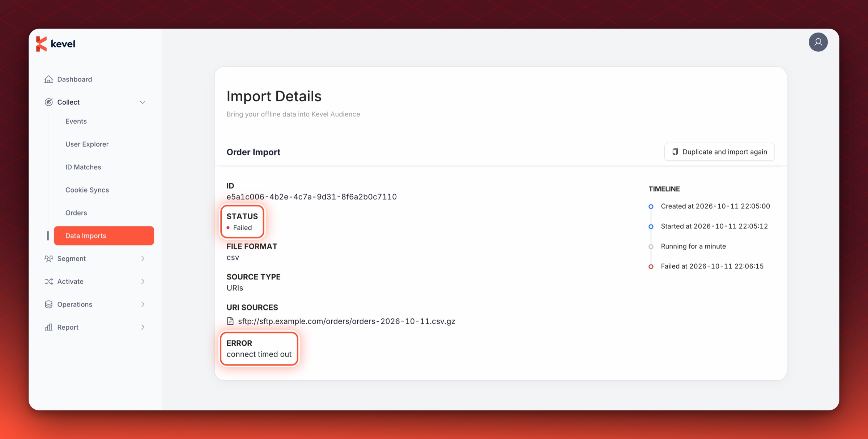Click Failed at 2026-10-11 22:06:15 text
The height and width of the screenshot is (439, 868).
click(712, 266)
